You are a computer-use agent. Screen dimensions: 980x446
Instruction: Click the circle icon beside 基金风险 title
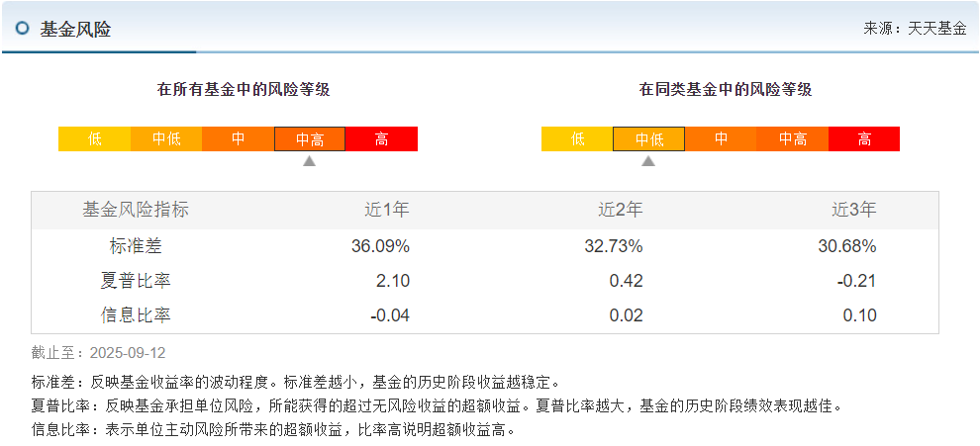pos(23,28)
